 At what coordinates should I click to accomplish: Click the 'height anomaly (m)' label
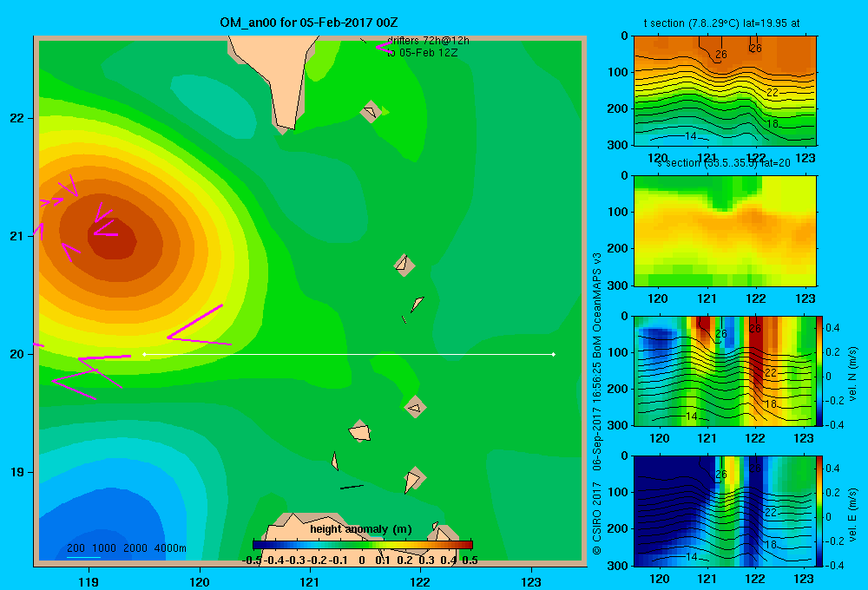(361, 529)
